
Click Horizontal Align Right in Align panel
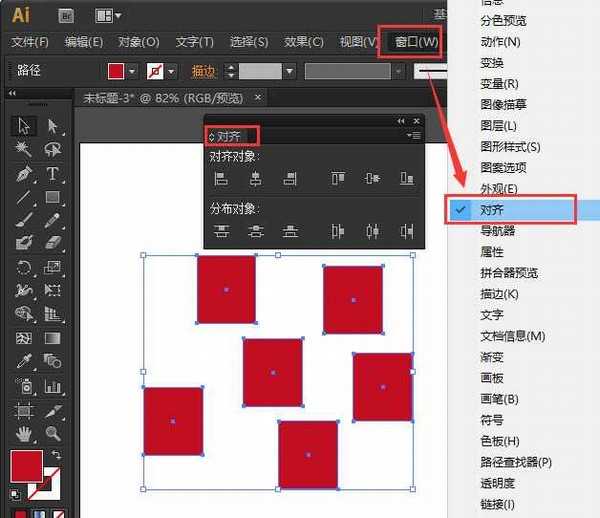tap(290, 178)
